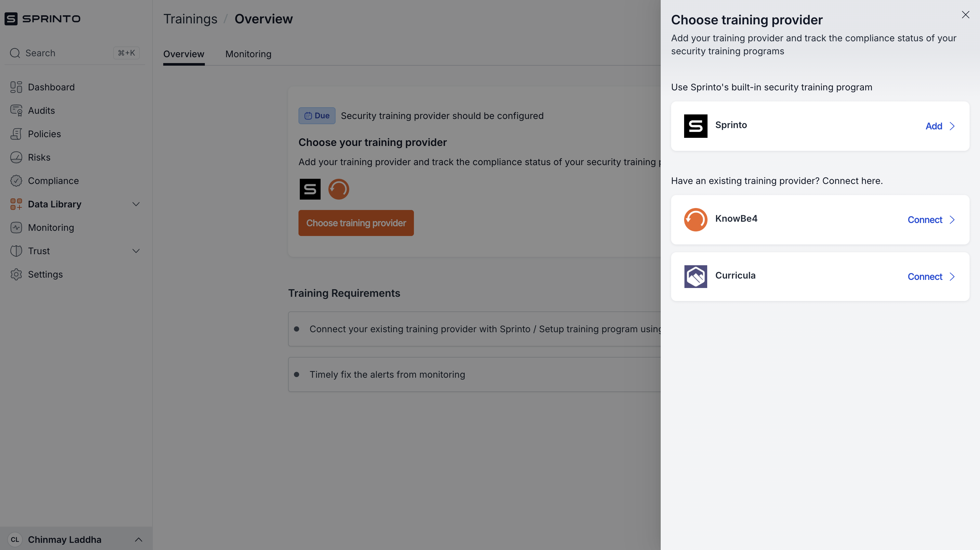The width and height of the screenshot is (980, 550).
Task: Click the Sprinto provider logo in panel
Action: tap(695, 126)
